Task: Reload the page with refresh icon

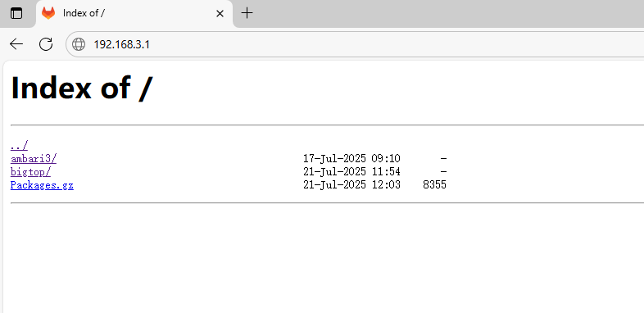Action: tap(46, 44)
